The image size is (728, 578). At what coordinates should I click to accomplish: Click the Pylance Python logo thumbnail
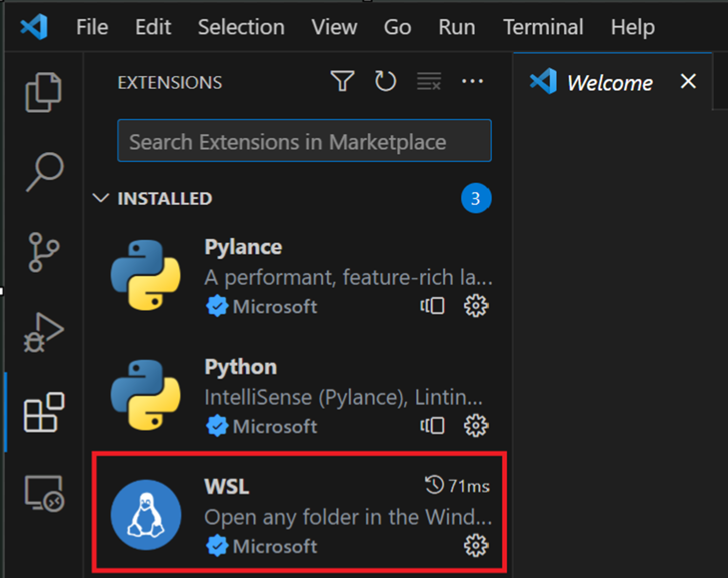click(146, 275)
